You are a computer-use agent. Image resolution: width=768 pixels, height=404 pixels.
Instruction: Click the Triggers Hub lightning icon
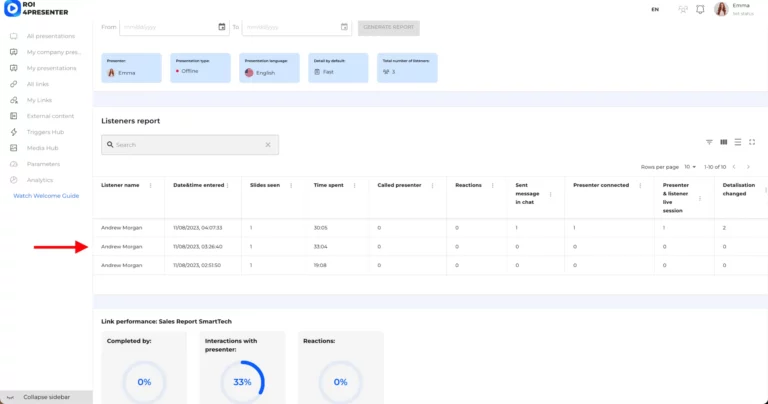coord(14,132)
